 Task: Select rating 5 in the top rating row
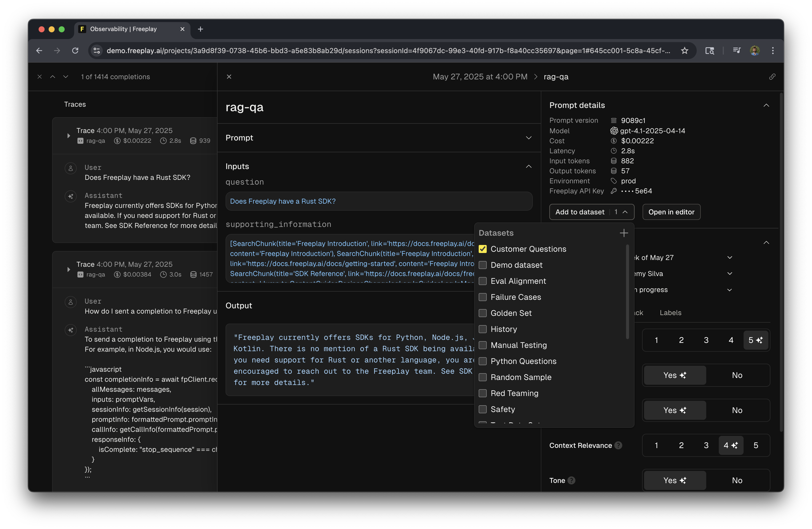pyautogui.click(x=755, y=340)
